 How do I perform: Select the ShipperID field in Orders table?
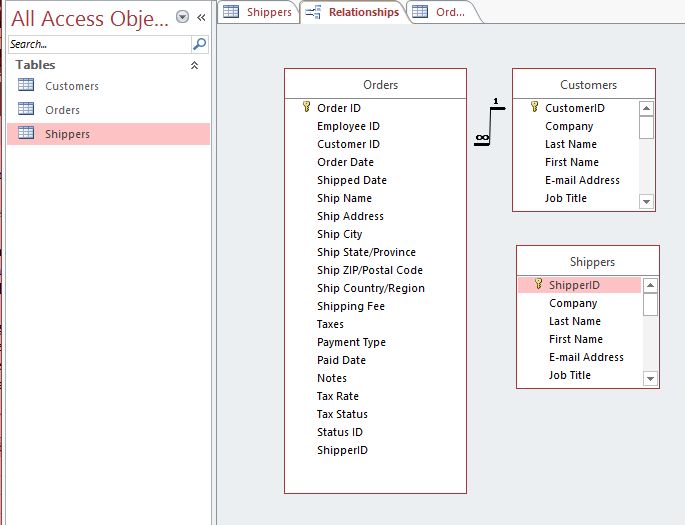coord(342,450)
